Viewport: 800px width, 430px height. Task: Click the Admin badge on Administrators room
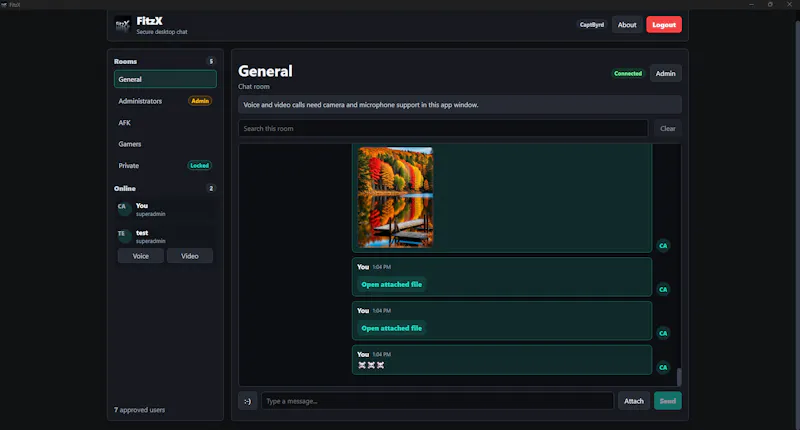tap(200, 101)
